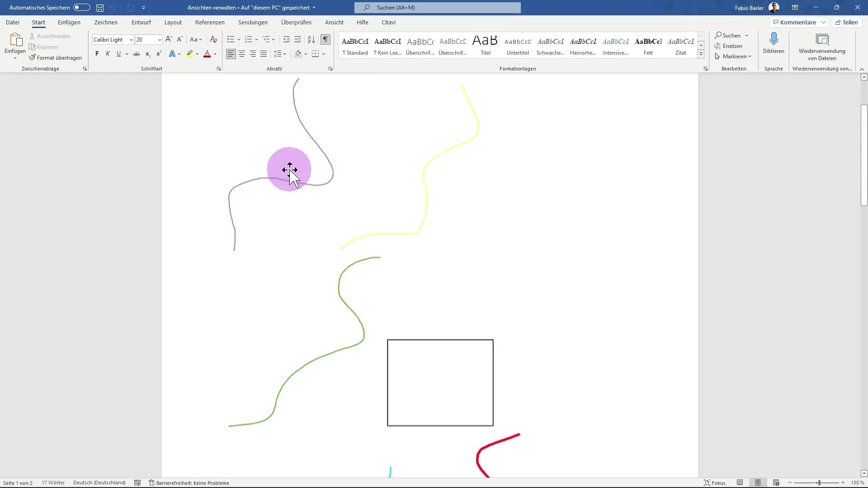Toggle bold formatting (F)
Screen dimensions: 868x488
tap(97, 54)
